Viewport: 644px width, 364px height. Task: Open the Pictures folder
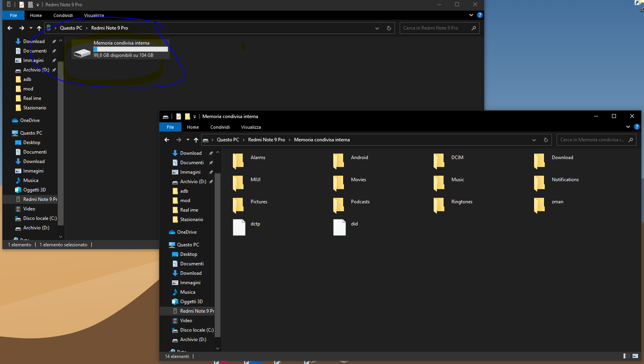point(250,205)
